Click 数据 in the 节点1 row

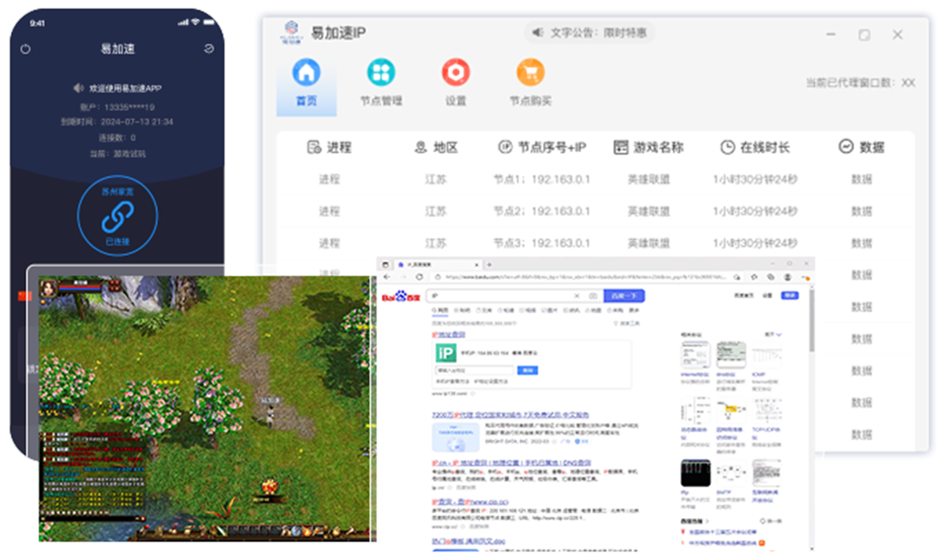click(x=861, y=179)
